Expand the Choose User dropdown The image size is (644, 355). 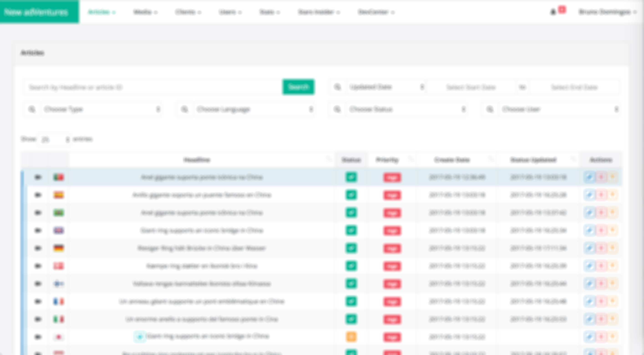559,109
